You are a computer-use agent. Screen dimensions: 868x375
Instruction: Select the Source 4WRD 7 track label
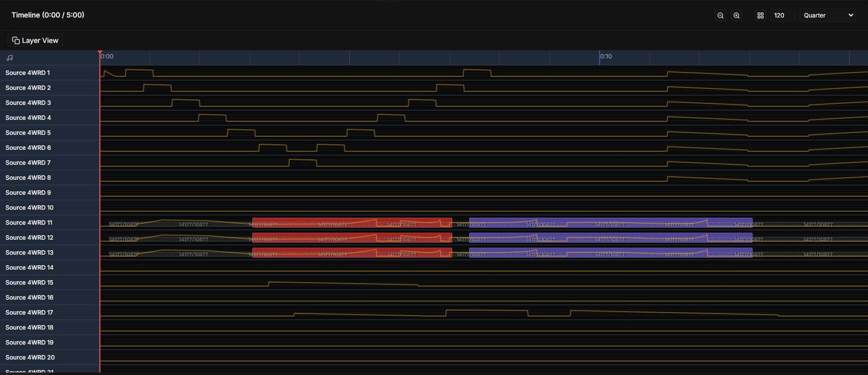pos(28,163)
